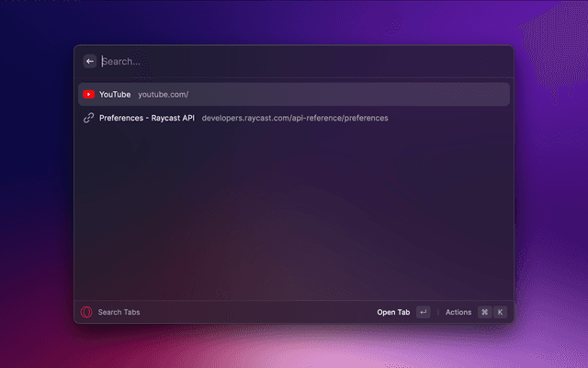Click the chain link icon for Preferences
The height and width of the screenshot is (368, 588).
pos(88,118)
